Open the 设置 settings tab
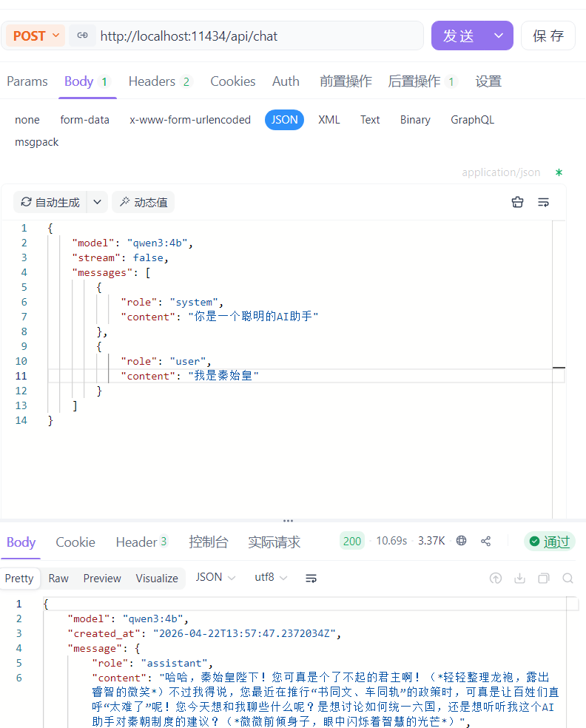 pos(488,81)
